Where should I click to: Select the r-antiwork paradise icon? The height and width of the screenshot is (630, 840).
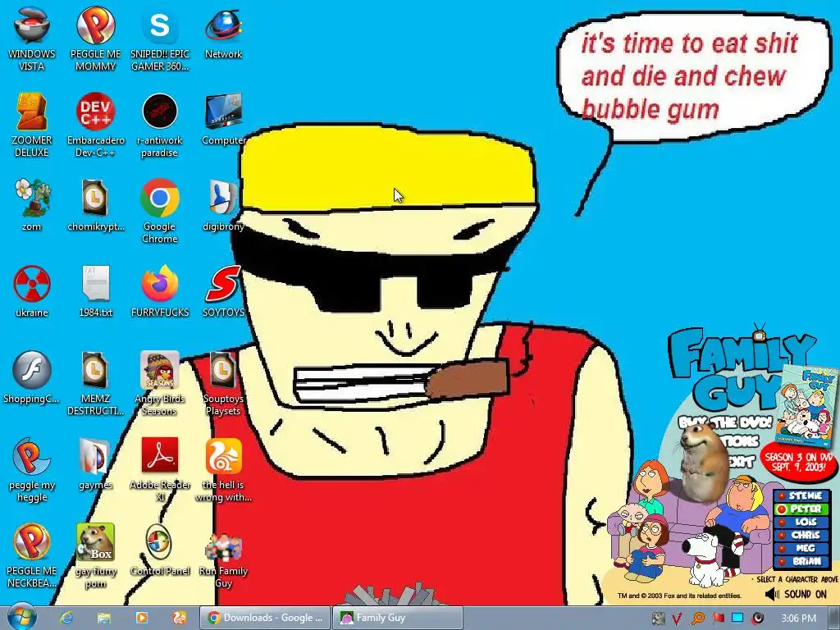point(160,125)
